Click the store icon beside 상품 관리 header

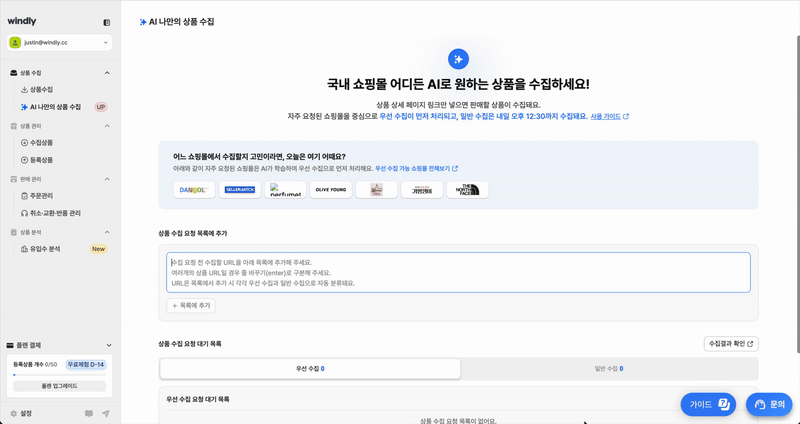pyautogui.click(x=14, y=126)
